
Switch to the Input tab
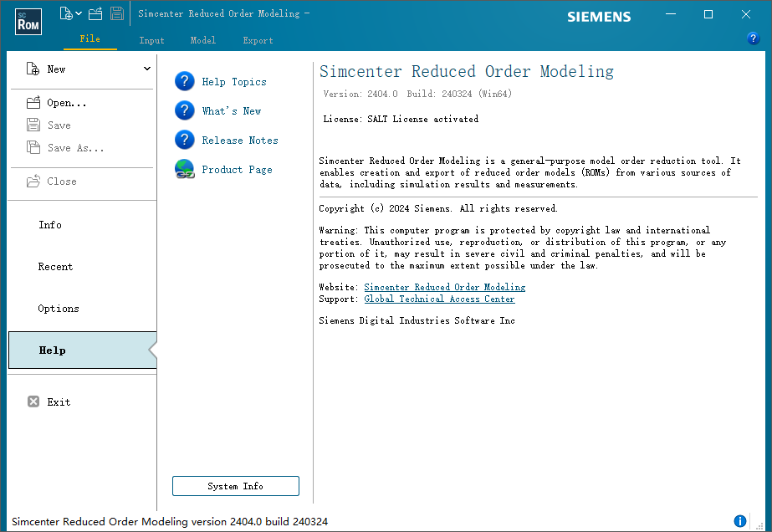click(151, 40)
